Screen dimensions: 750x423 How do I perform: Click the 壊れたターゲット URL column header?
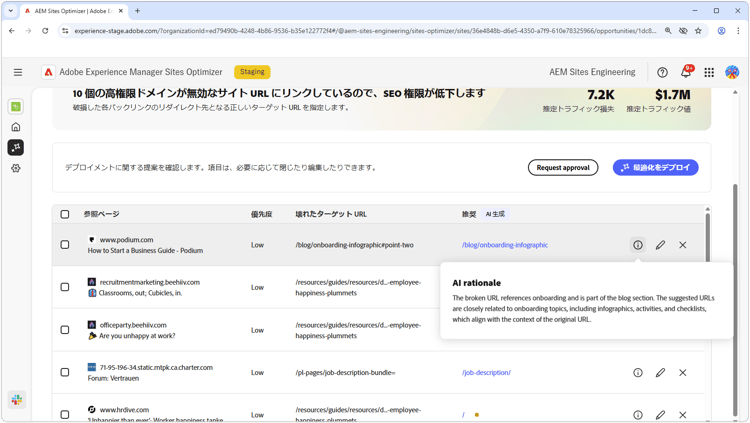pyautogui.click(x=331, y=214)
